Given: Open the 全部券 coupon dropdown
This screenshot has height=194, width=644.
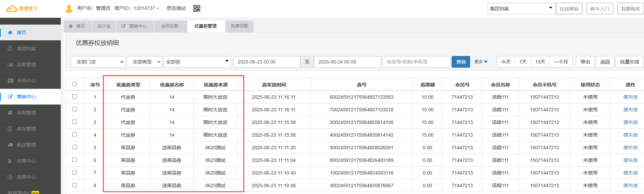Looking at the screenshot, I should click(197, 62).
